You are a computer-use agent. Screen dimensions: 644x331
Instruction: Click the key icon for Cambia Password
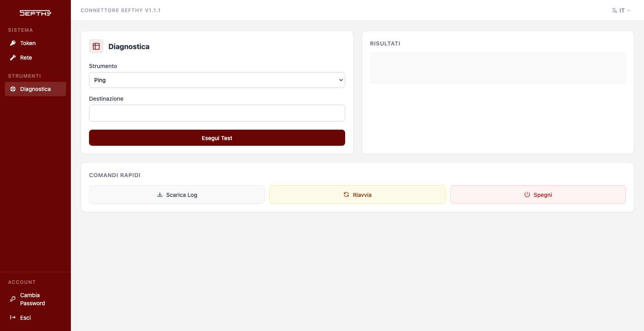tap(13, 299)
